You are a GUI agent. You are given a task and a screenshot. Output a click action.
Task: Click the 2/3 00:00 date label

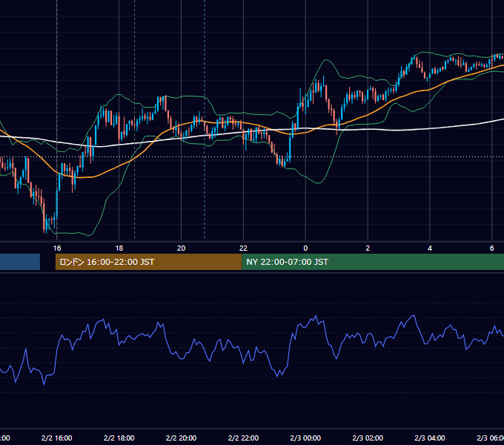(x=305, y=438)
